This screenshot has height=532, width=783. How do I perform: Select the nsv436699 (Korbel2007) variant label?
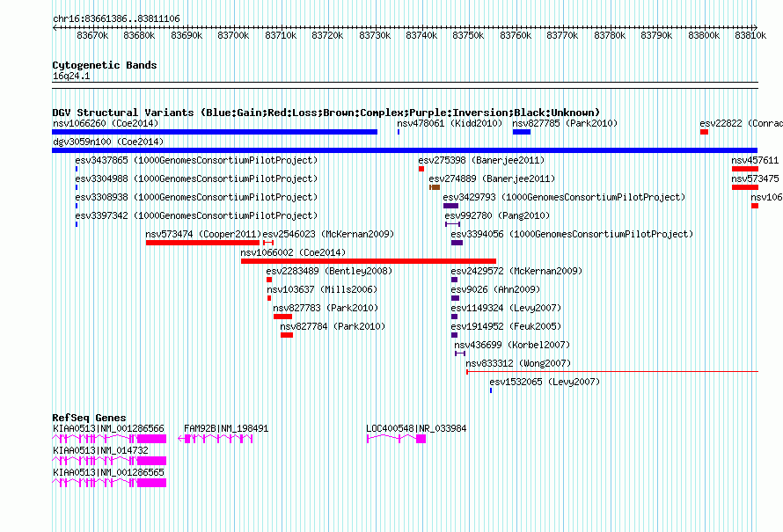pyautogui.click(x=512, y=345)
